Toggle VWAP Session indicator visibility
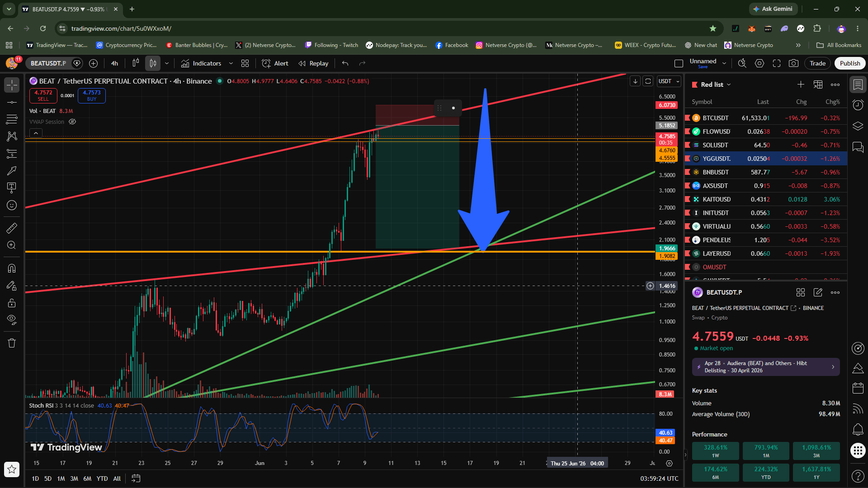This screenshot has width=868, height=488. click(x=72, y=122)
